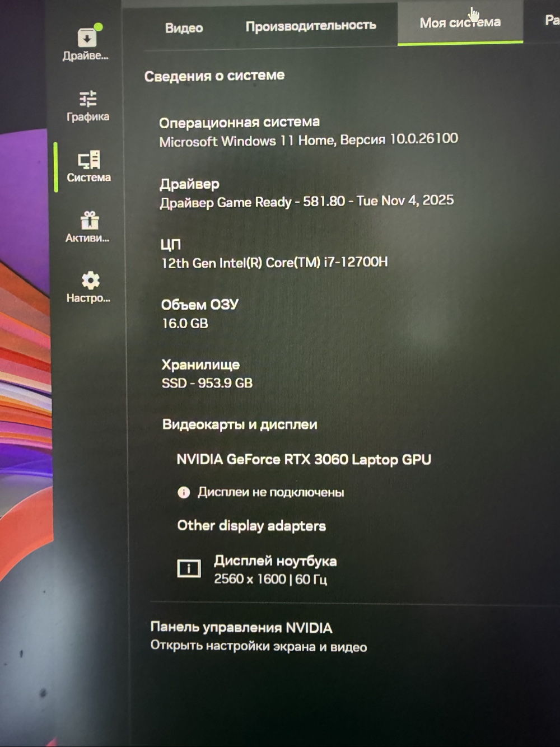Screen dimensions: 560x747
Task: Open the partially visible tab after Моя система
Action: tap(552, 20)
